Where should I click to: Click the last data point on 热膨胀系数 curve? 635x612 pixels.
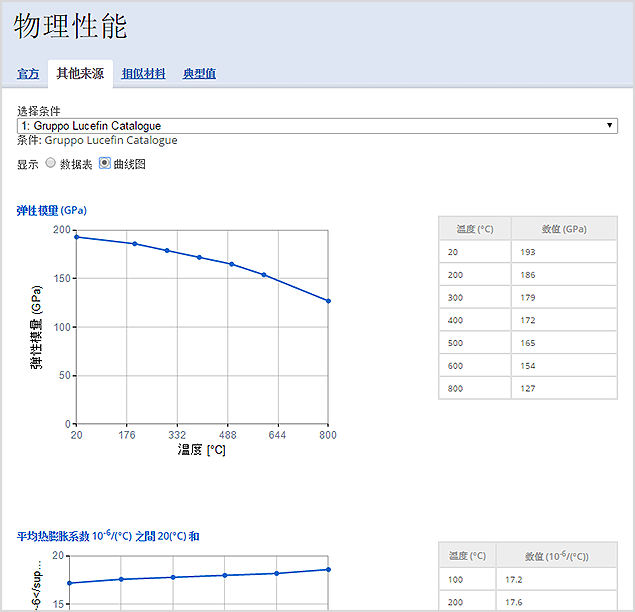328,569
